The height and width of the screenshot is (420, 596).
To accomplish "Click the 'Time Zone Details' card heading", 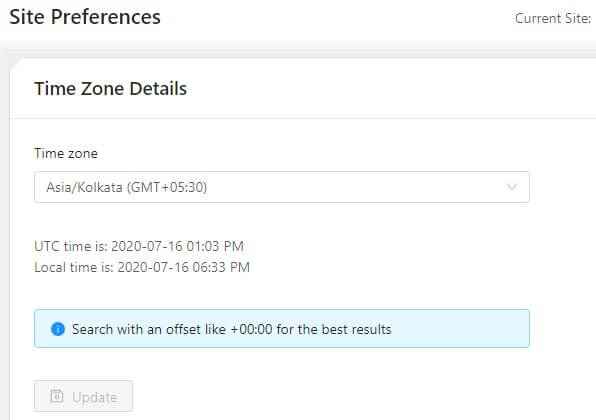I will click(110, 89).
